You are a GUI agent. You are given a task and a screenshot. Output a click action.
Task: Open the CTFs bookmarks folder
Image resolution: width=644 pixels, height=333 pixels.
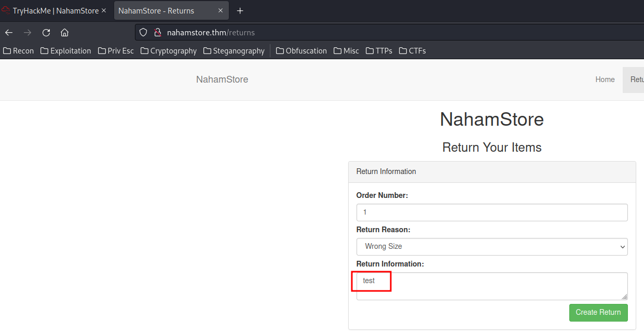(x=412, y=51)
